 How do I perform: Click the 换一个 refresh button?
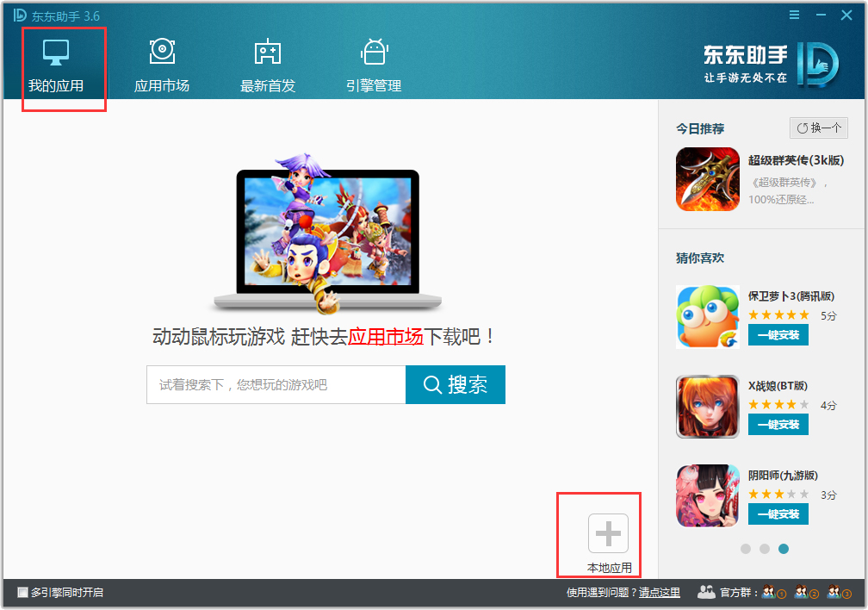pyautogui.click(x=819, y=128)
